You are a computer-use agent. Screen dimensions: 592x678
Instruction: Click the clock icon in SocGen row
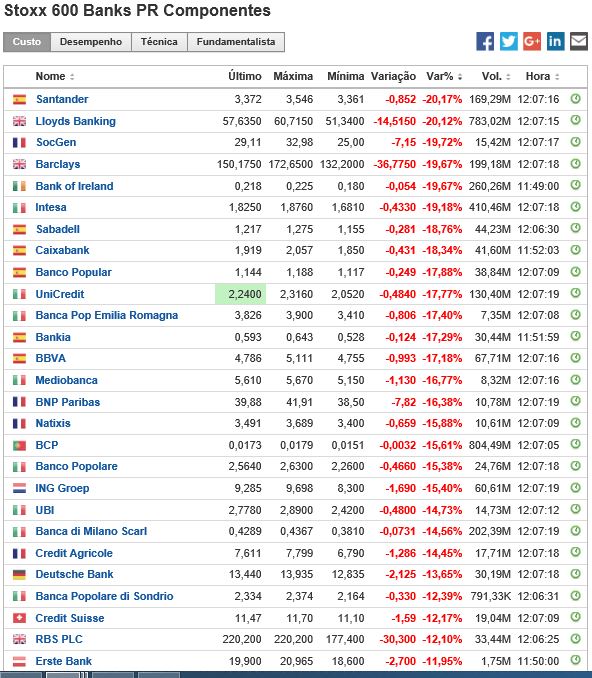click(575, 142)
